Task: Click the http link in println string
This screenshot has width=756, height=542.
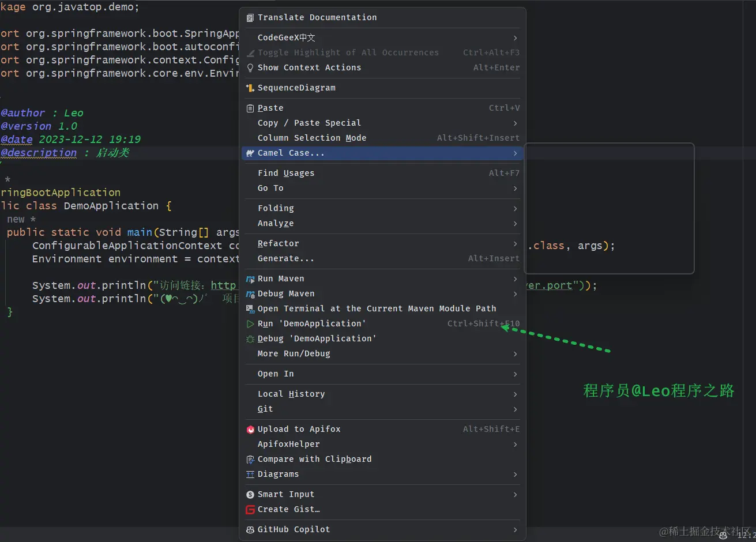Action: [x=224, y=285]
